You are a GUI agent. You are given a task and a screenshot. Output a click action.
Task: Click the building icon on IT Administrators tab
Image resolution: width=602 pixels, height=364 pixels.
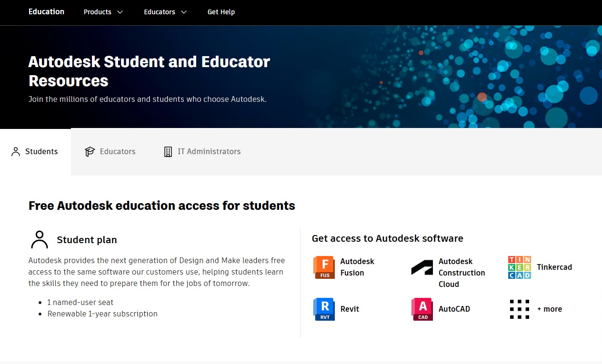tap(168, 152)
